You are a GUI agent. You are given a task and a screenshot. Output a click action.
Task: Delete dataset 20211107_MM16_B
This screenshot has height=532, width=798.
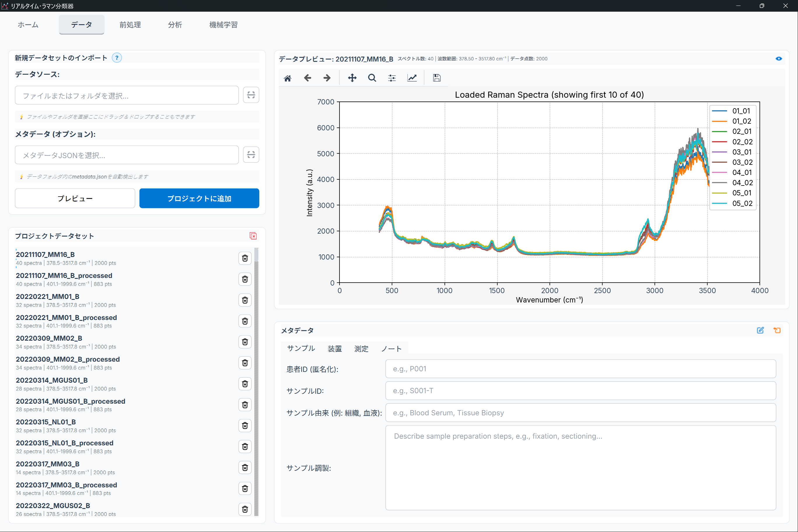click(245, 258)
